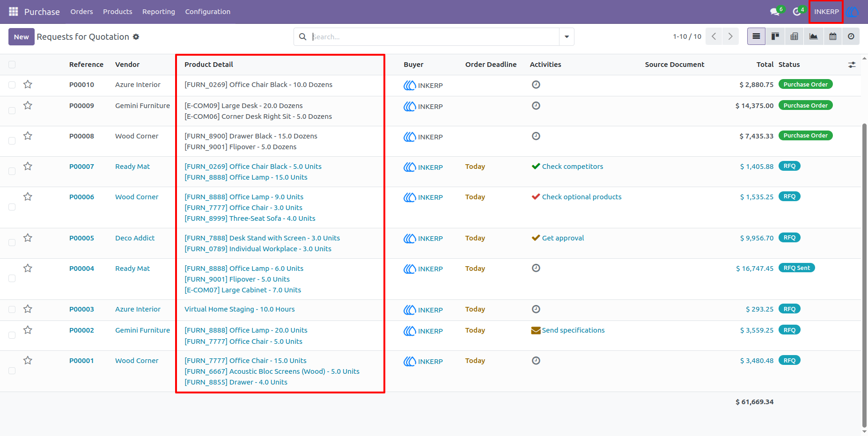Create a new request with the New button
This screenshot has height=436, width=868.
pyautogui.click(x=22, y=36)
